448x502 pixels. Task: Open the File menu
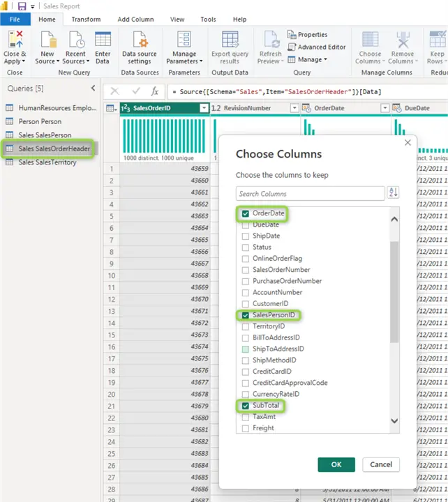point(15,20)
